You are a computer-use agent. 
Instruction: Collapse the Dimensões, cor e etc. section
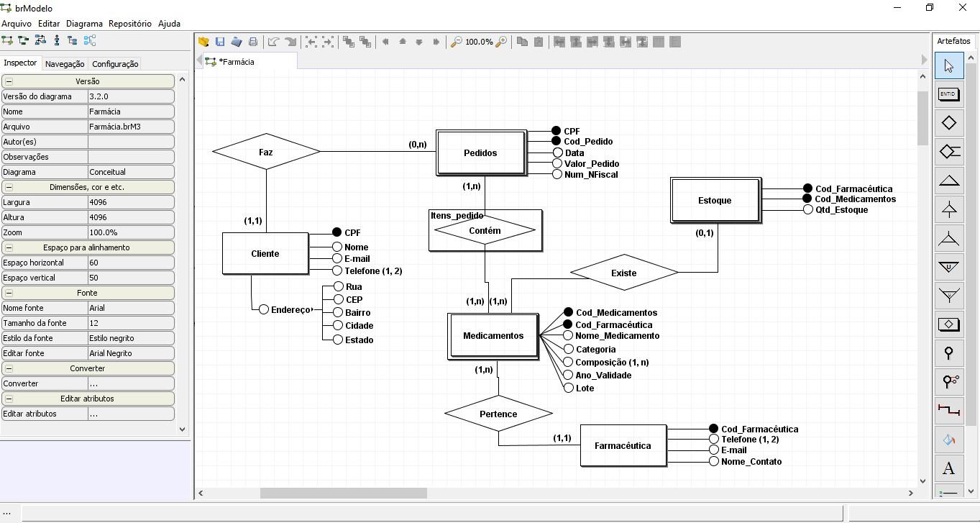click(x=9, y=187)
